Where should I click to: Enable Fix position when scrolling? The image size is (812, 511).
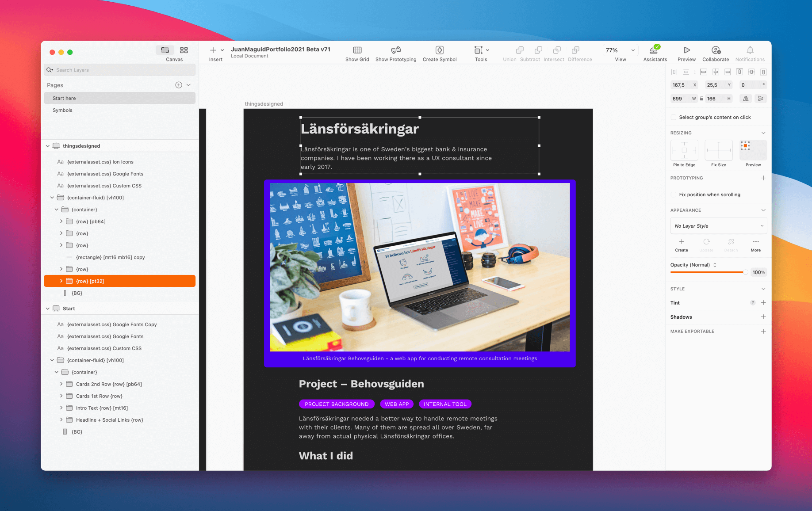point(674,194)
